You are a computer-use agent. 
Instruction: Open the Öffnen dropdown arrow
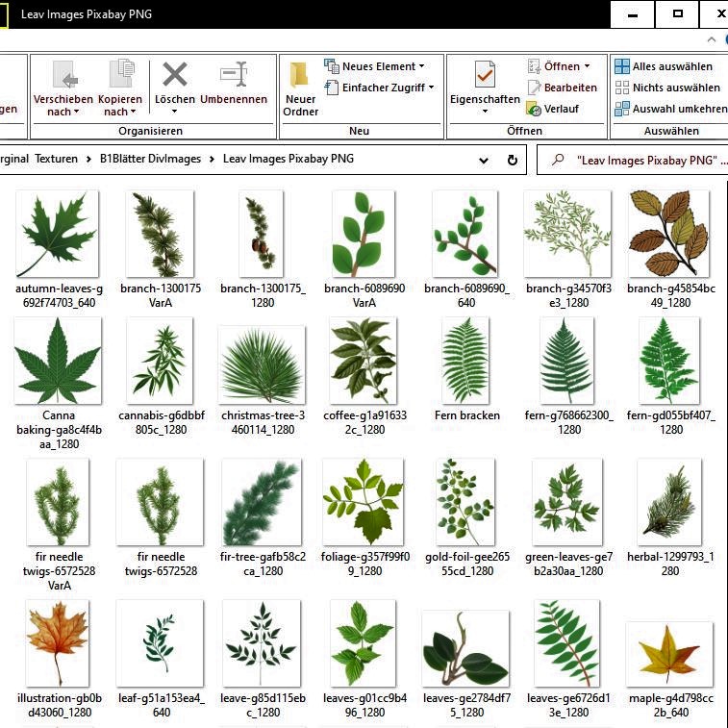[x=587, y=66]
